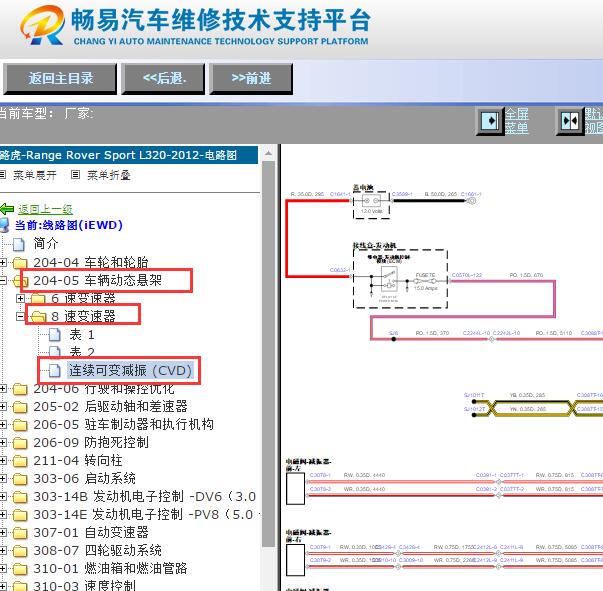Image resolution: width=603 pixels, height=591 pixels.
Task: Click the 206-09 folder icon
Action: pyautogui.click(x=20, y=443)
